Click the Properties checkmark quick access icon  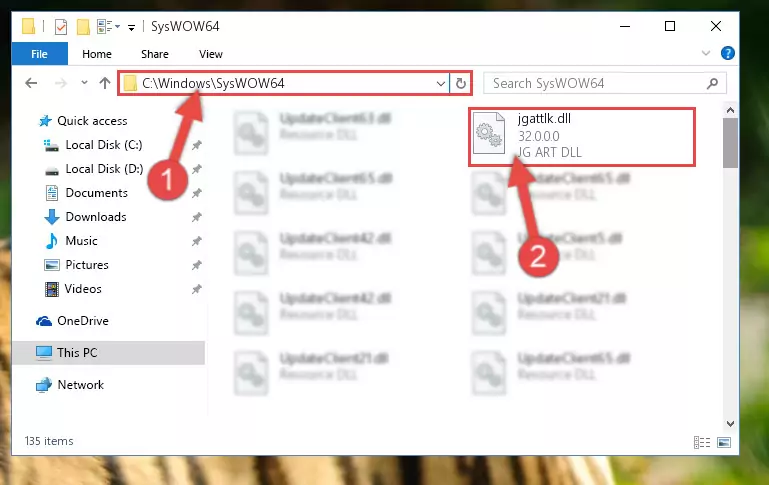click(61, 26)
